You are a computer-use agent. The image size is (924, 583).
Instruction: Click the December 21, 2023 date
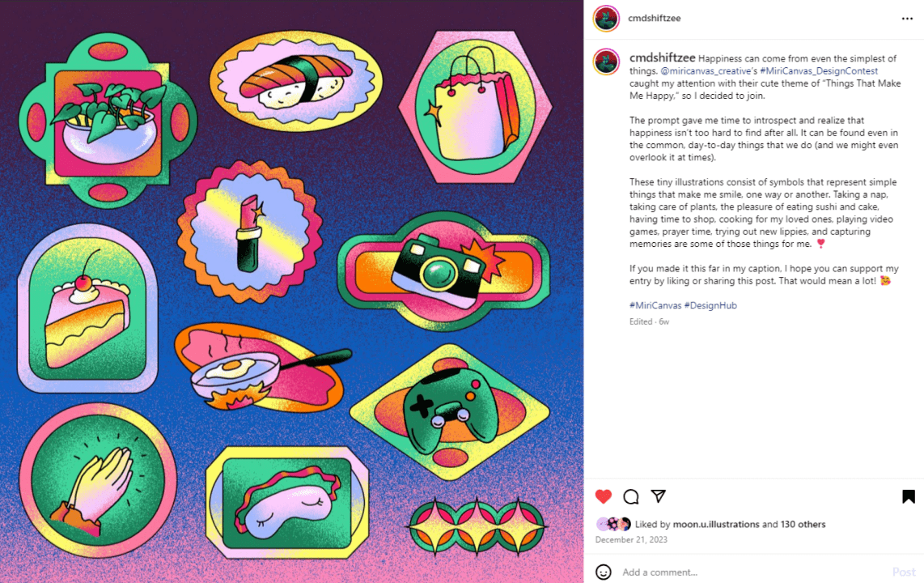point(631,539)
